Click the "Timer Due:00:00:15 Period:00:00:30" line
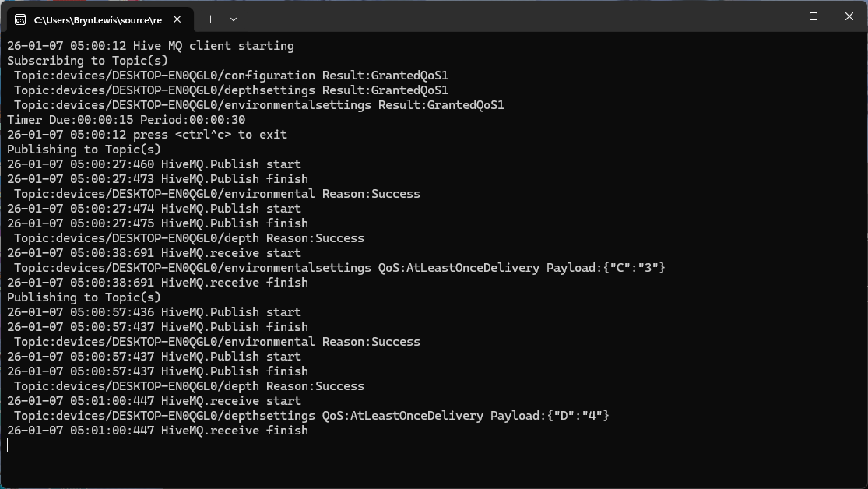 point(126,120)
